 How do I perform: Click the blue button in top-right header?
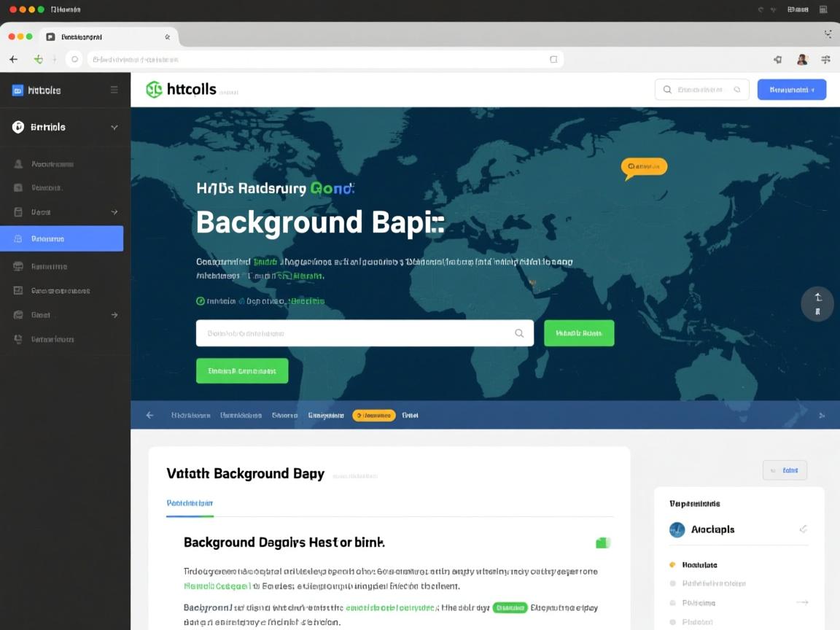point(791,90)
